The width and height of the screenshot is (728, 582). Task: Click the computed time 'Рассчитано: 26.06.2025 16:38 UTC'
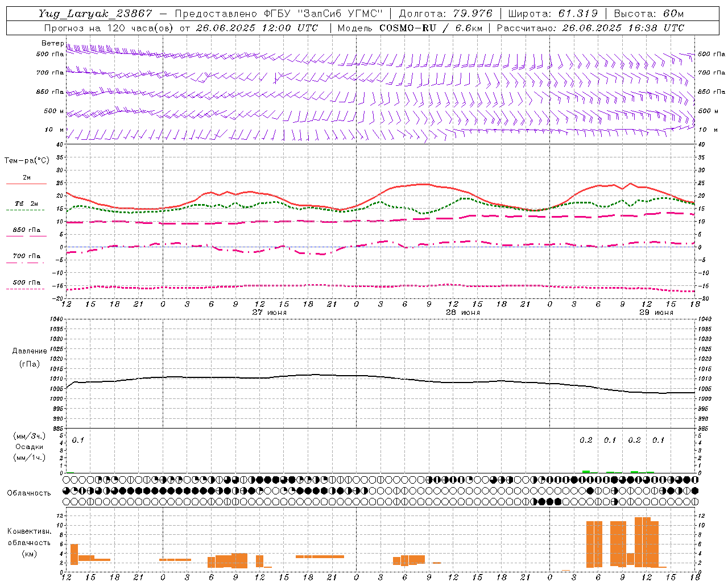click(590, 28)
